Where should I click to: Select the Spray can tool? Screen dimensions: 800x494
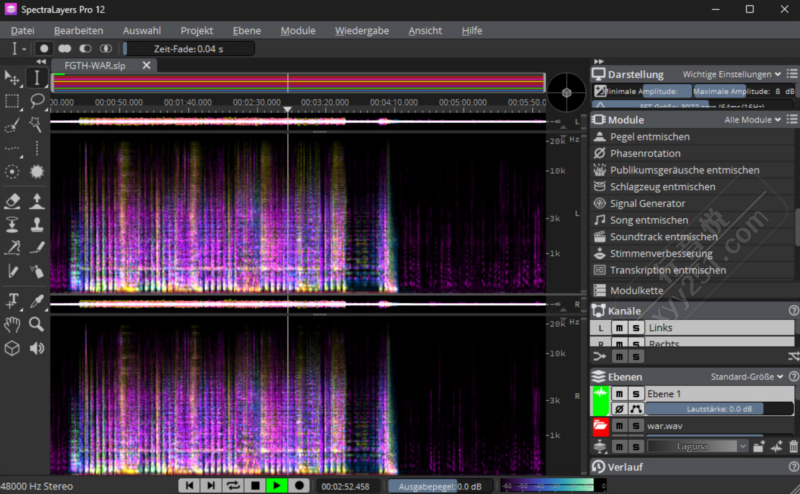coord(37,271)
